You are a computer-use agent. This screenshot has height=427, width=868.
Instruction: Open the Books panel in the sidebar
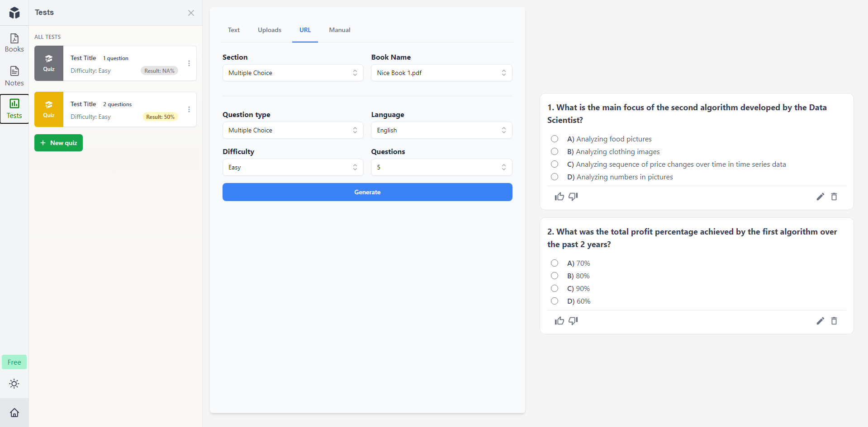(14, 42)
